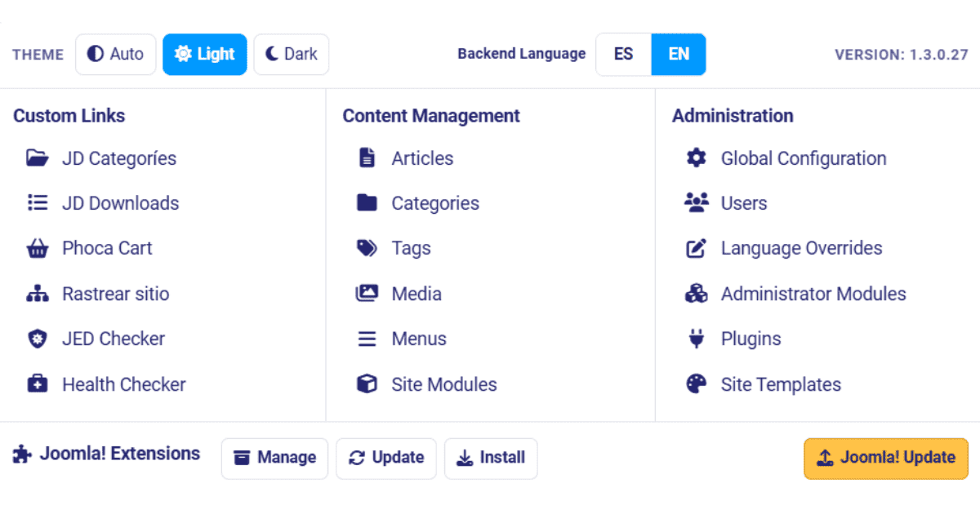Click the folder icon beside Categories
The image size is (980, 514).
[x=367, y=203]
